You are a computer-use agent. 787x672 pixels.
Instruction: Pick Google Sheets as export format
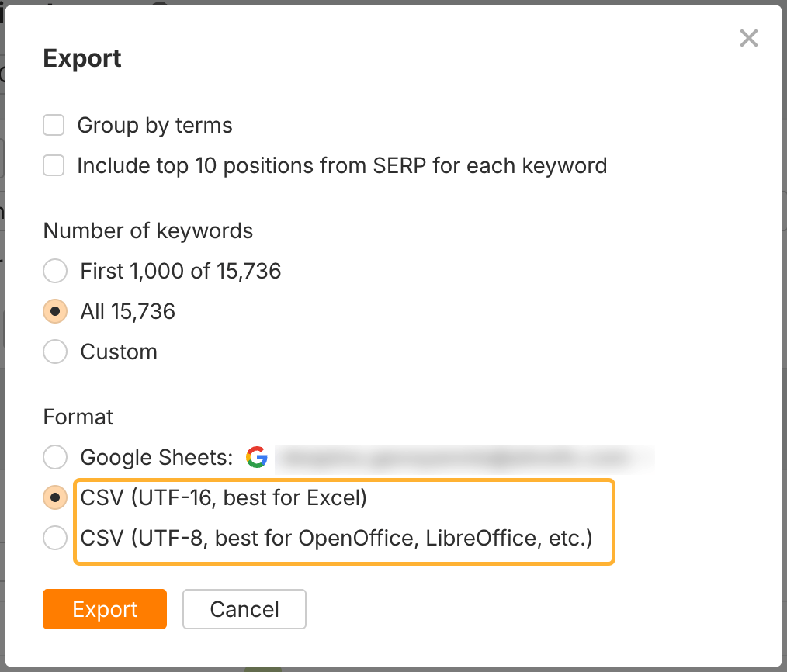tap(54, 457)
